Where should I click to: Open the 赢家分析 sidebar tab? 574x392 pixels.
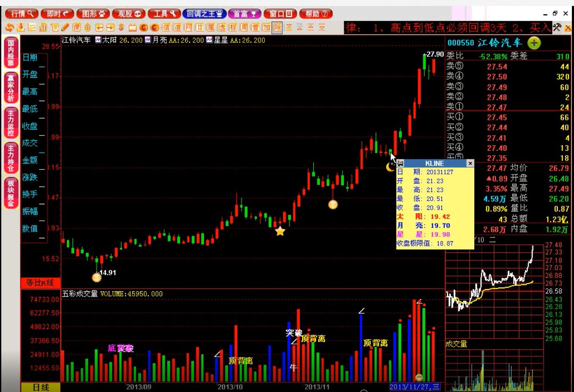pos(11,88)
